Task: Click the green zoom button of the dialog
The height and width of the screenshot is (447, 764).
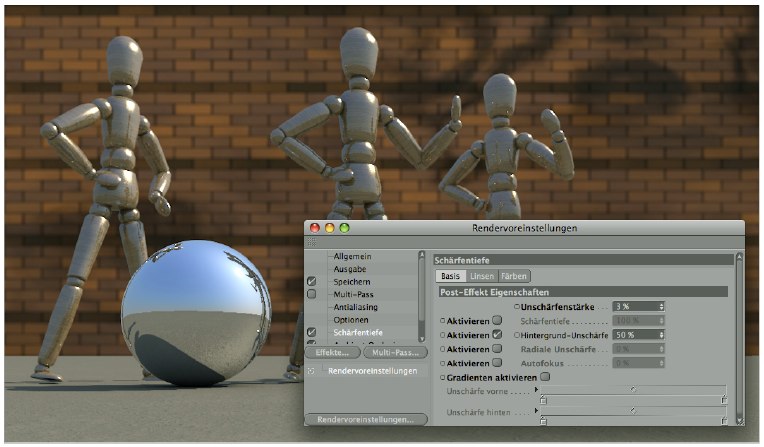Action: coord(345,228)
